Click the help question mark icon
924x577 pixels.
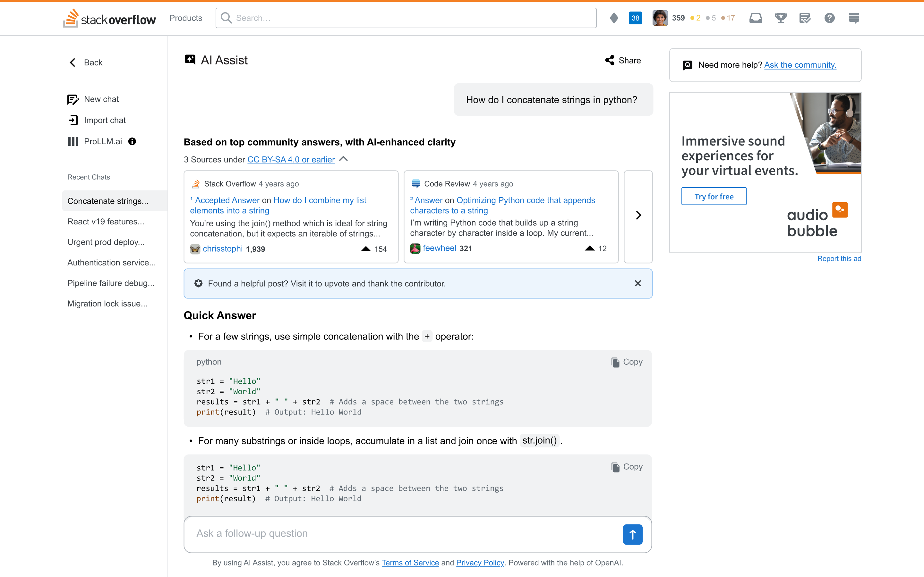(829, 18)
